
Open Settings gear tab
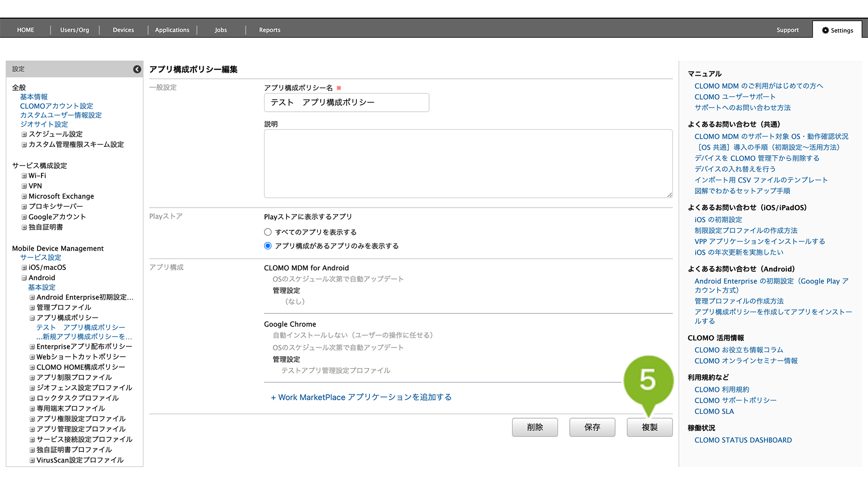point(837,30)
